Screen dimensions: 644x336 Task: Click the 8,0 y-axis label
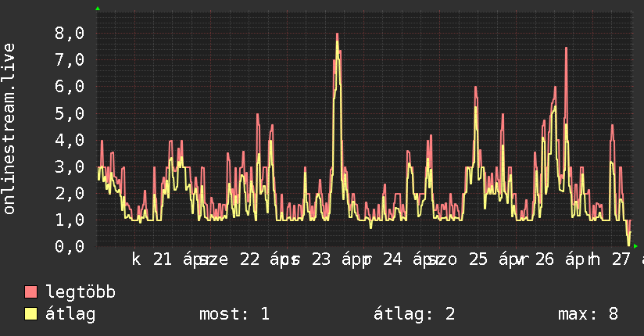tap(70, 34)
